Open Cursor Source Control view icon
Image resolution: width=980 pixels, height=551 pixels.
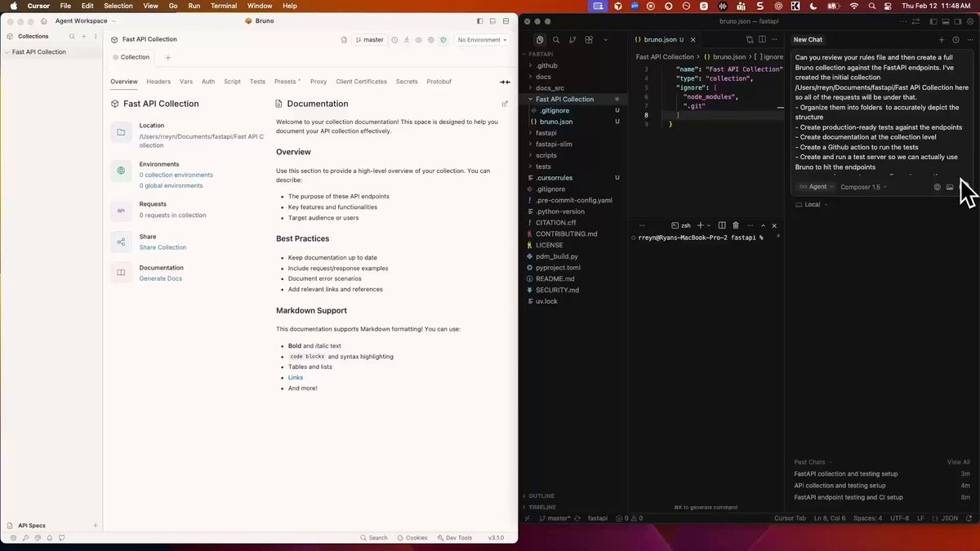pos(572,39)
